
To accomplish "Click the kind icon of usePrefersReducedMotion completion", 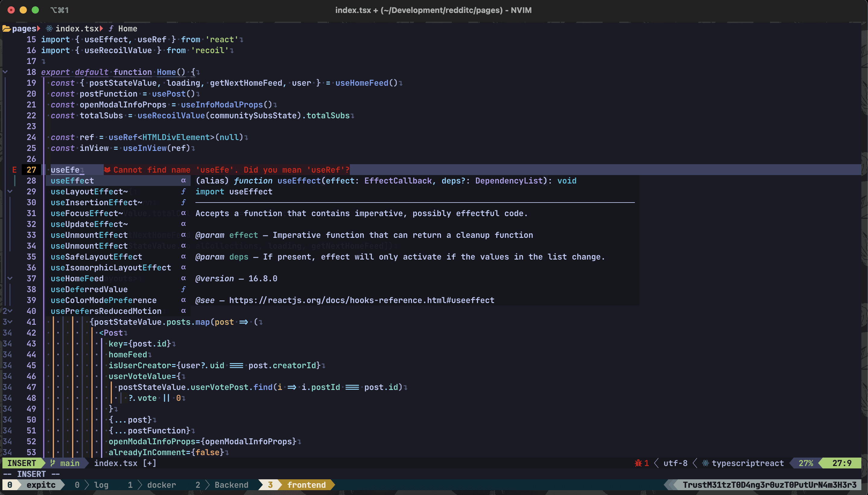I will click(183, 311).
